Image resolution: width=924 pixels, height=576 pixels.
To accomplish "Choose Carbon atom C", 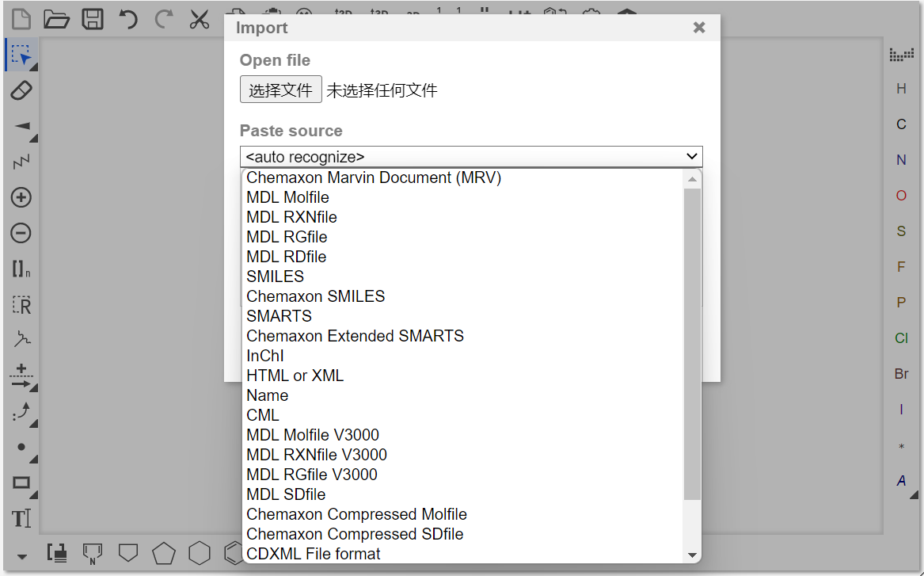I will point(901,124).
